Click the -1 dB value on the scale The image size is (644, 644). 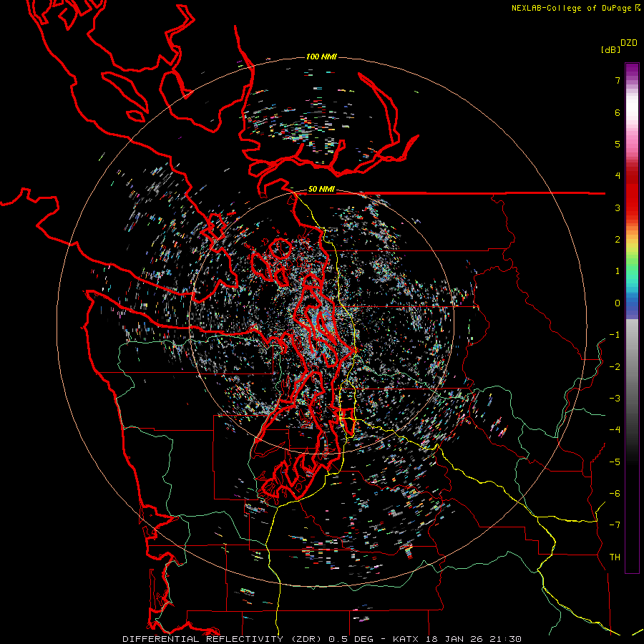(615, 335)
